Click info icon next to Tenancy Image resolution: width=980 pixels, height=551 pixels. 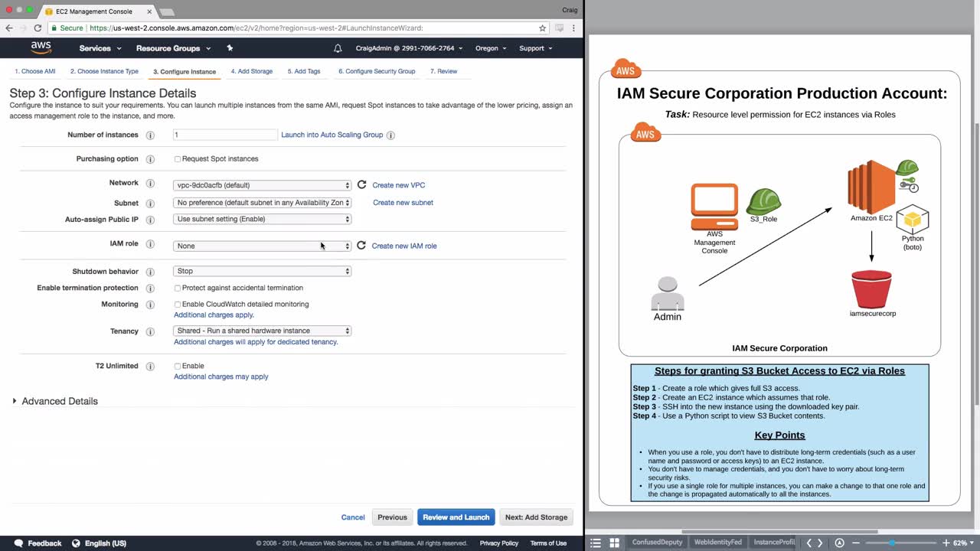(x=150, y=332)
